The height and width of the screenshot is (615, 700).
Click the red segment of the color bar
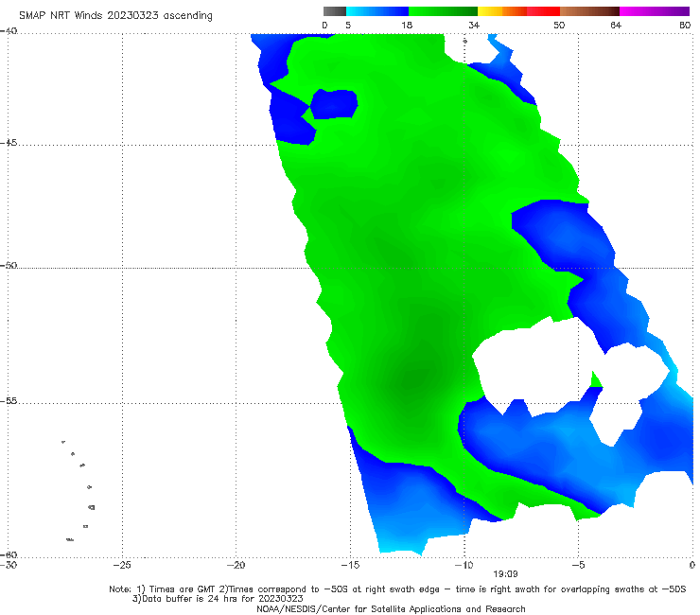(x=543, y=11)
